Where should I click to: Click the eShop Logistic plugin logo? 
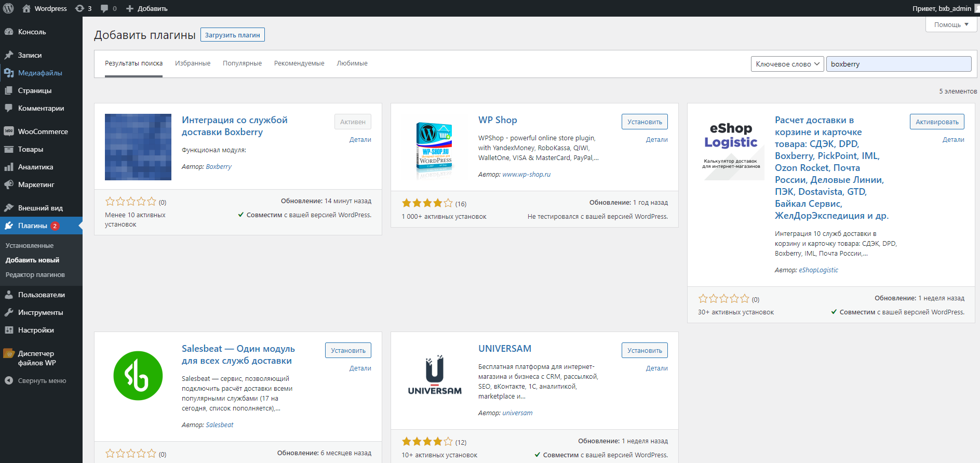(x=731, y=147)
